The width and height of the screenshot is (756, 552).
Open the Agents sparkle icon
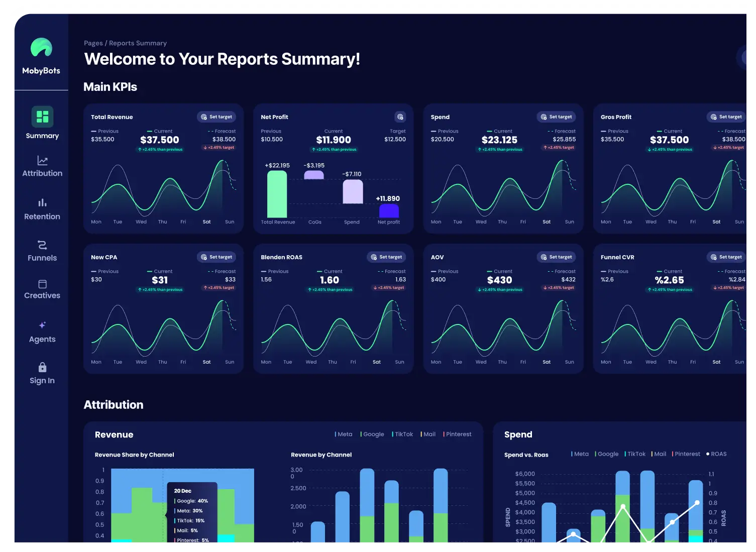42,325
